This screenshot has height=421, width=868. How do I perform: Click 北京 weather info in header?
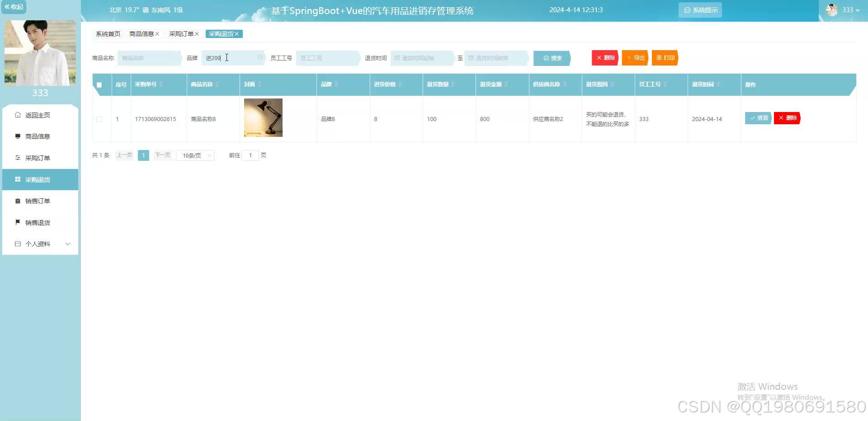coord(146,10)
